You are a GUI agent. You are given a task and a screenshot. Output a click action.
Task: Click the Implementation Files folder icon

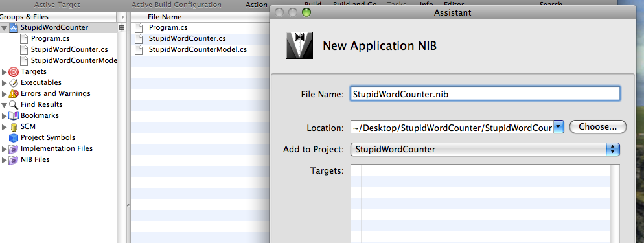[14, 148]
